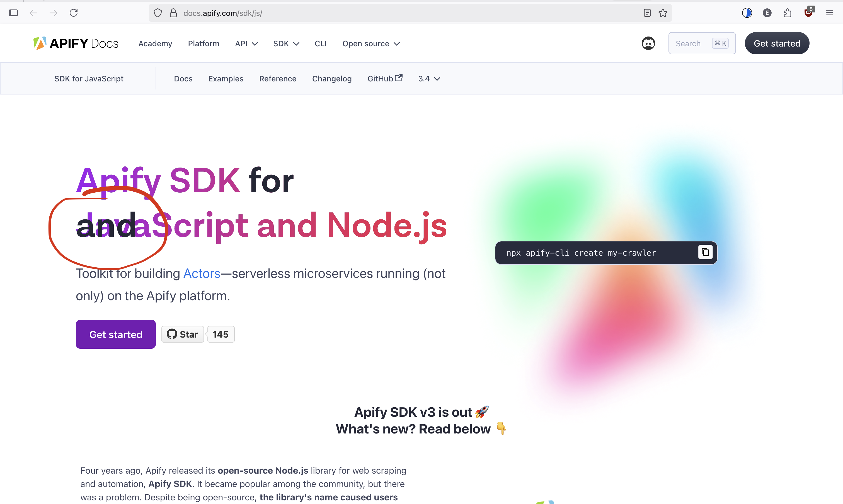Open the tracking protection shield icon

coord(158,13)
